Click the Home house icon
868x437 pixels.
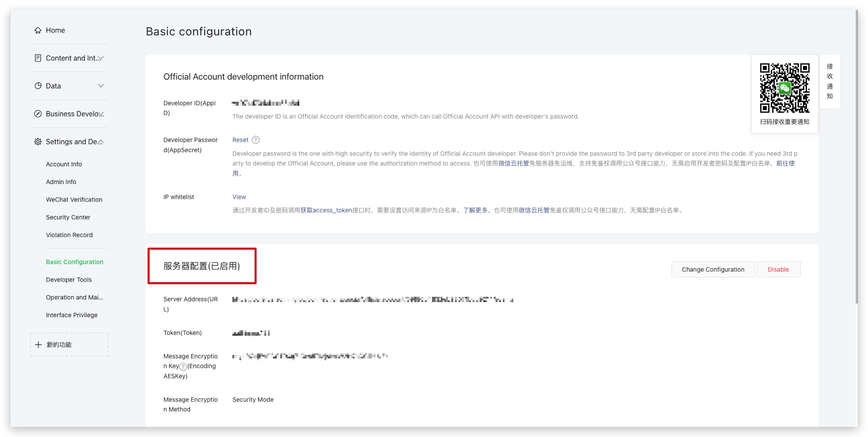[38, 30]
